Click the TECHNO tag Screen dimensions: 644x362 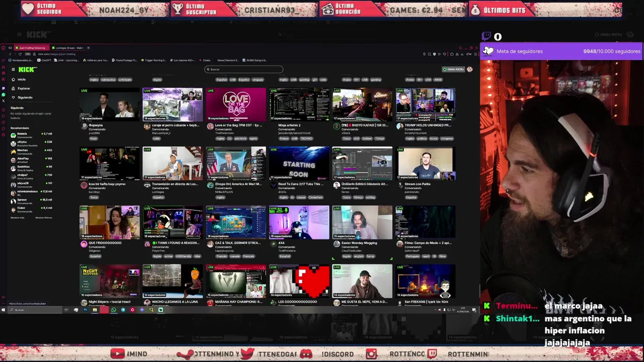click(x=306, y=138)
